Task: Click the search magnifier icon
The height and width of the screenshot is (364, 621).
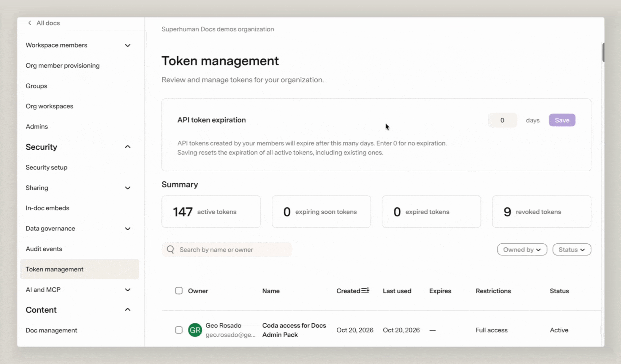Action: click(171, 249)
